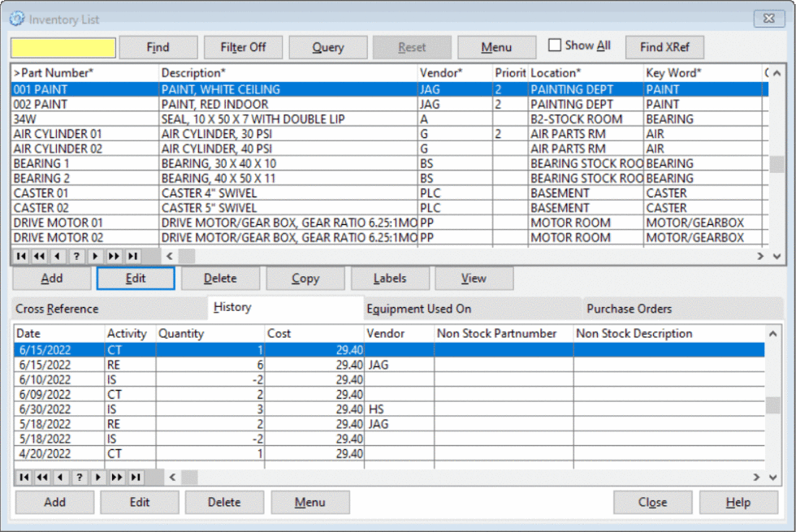Viewport: 796px width, 532px height.
Task: Select the 6/30/2022 IS history entry
Action: [244, 409]
